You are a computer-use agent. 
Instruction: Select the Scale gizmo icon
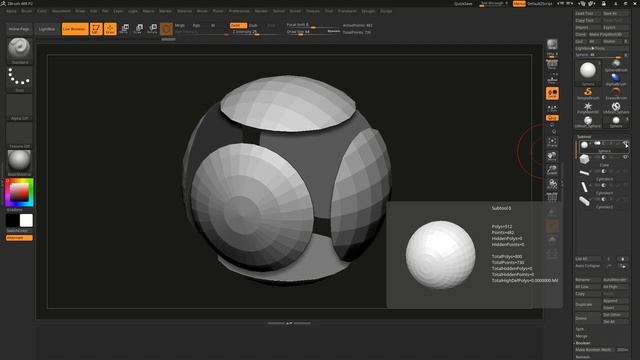(138, 29)
